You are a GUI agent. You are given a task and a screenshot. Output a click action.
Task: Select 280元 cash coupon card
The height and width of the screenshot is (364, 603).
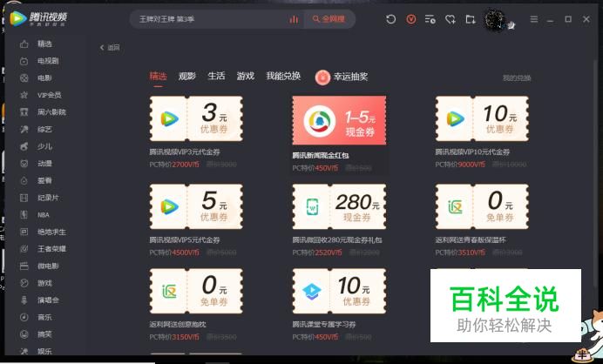(x=339, y=206)
